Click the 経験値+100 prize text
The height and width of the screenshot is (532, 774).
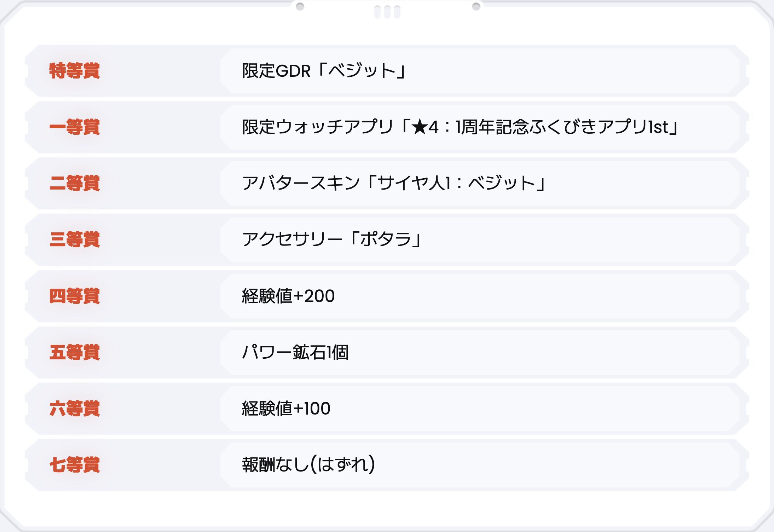[286, 409]
